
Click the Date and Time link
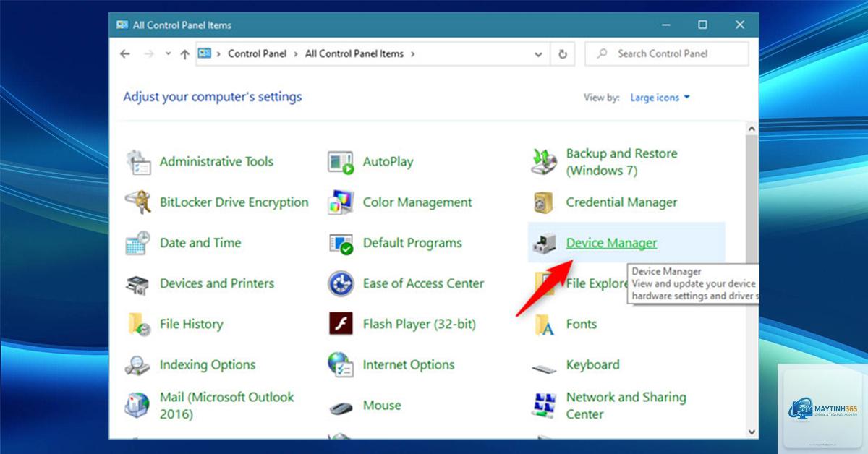coord(200,243)
